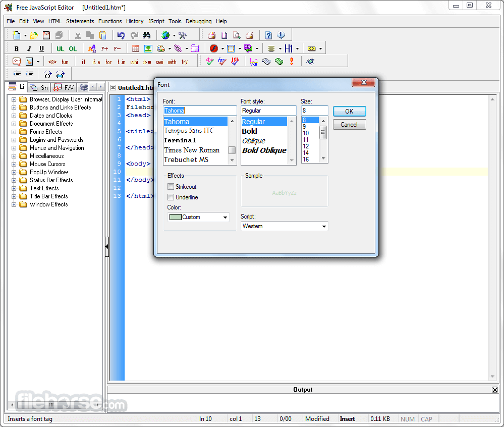
Task: Open the Statements menu
Action: 80,21
